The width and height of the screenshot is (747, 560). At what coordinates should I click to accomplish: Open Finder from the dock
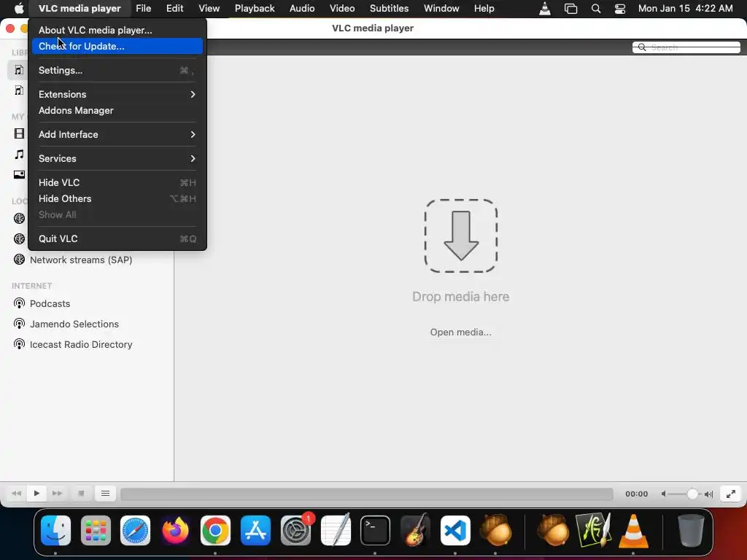pos(55,530)
